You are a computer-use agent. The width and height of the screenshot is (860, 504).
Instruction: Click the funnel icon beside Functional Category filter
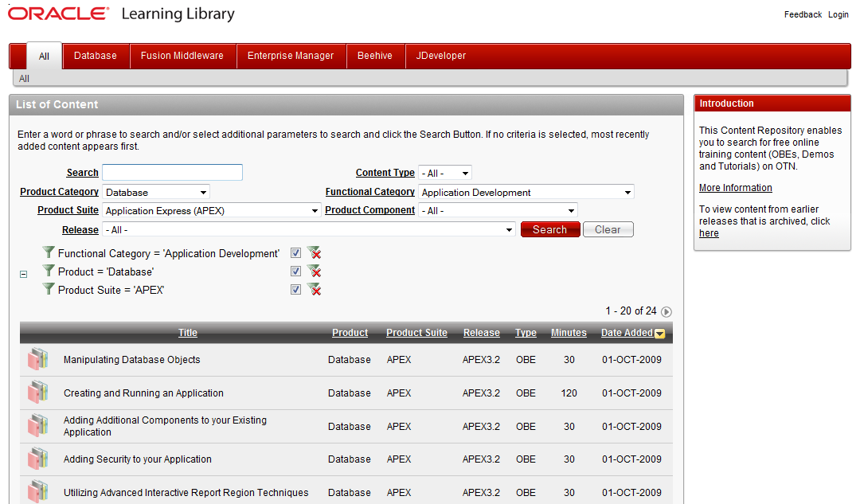[x=48, y=252]
